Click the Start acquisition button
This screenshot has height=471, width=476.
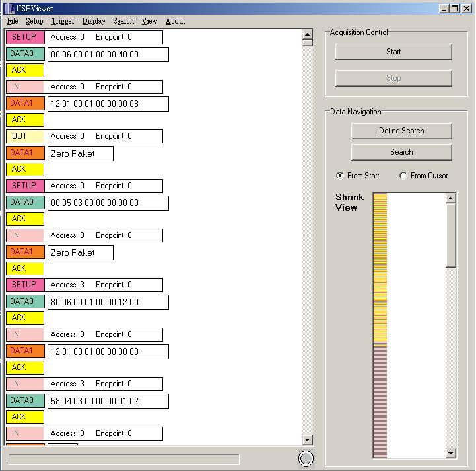pyautogui.click(x=393, y=52)
